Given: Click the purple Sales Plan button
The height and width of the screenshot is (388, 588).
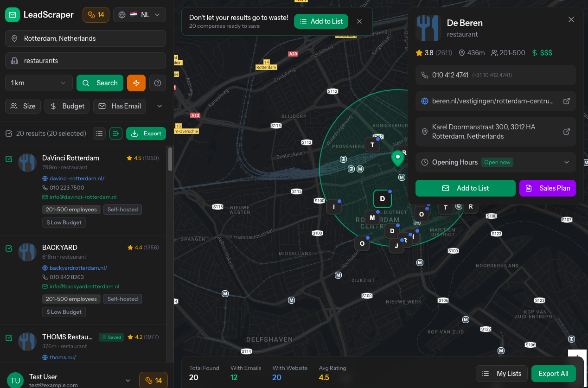Looking at the screenshot, I should click(x=548, y=188).
